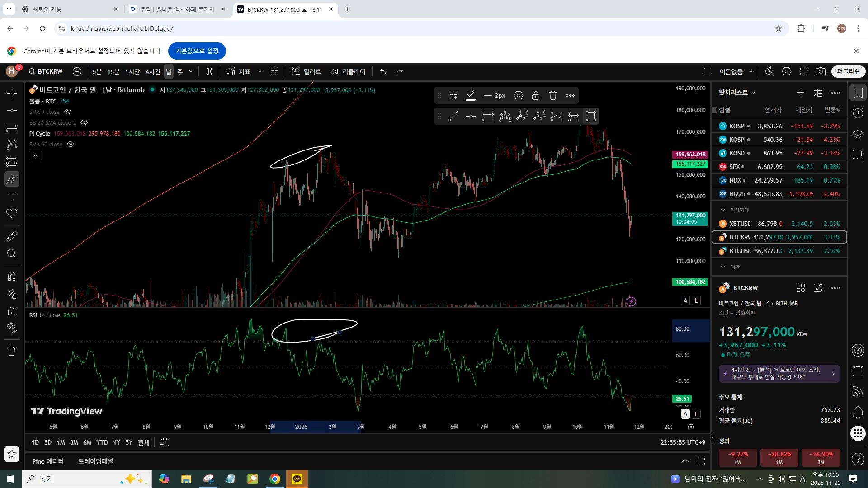Collapse the 가상화폐 watchlist section
Screen dimensions: 868x488
point(722,210)
